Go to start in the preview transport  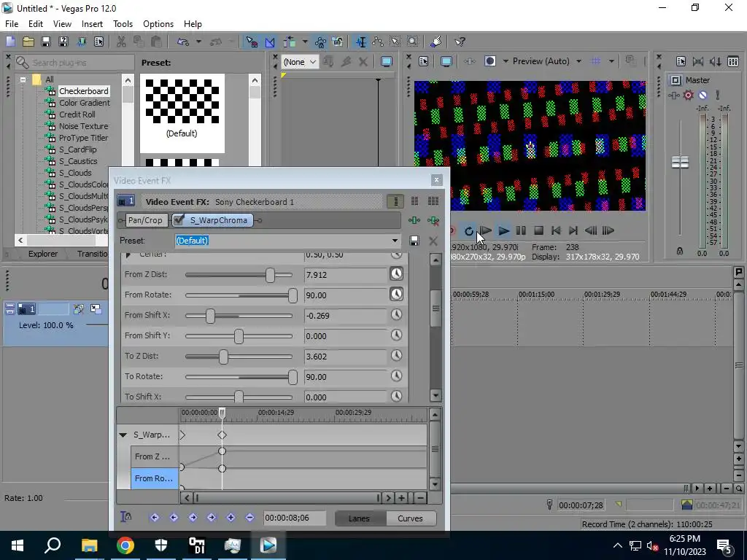(x=556, y=231)
